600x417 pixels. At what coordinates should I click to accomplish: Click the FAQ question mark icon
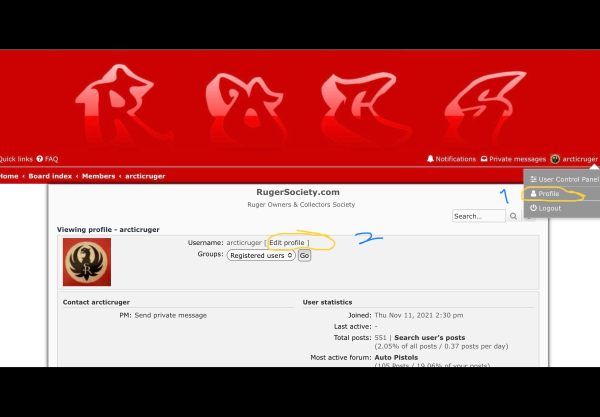(x=40, y=159)
